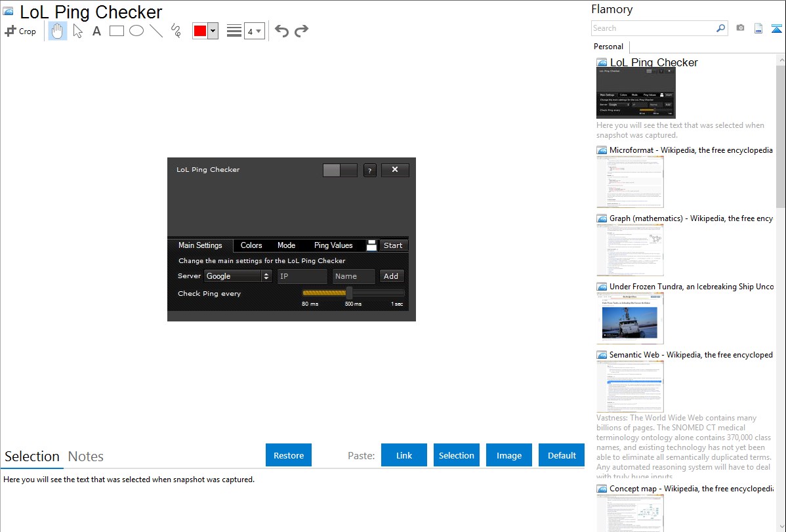Open the line style dropdown
This screenshot has height=532, width=786.
point(234,31)
